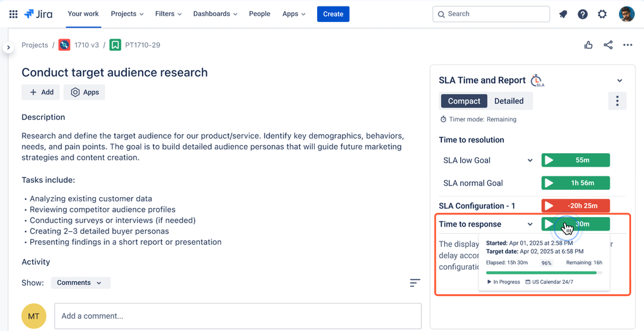
Task: Open the People menu item
Action: 260,14
